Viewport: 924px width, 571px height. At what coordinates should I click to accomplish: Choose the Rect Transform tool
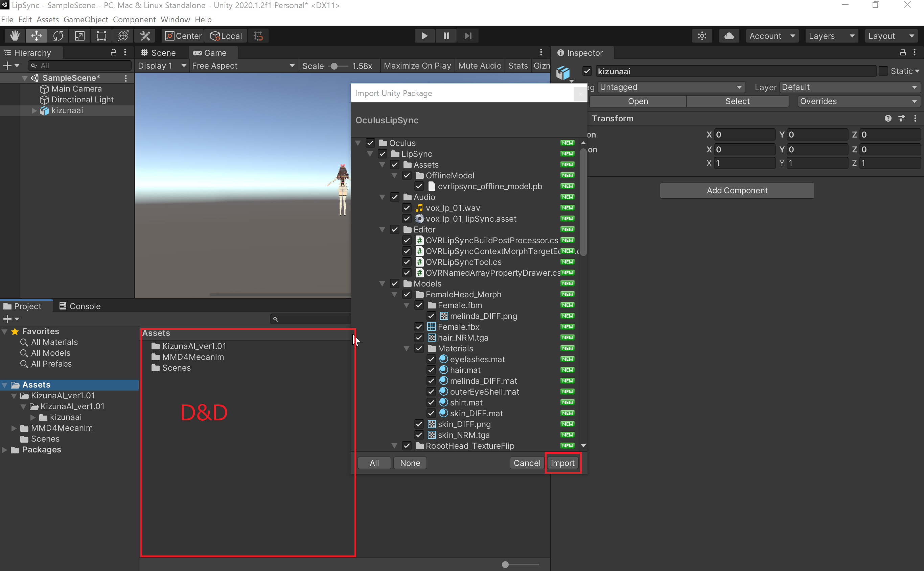point(101,36)
